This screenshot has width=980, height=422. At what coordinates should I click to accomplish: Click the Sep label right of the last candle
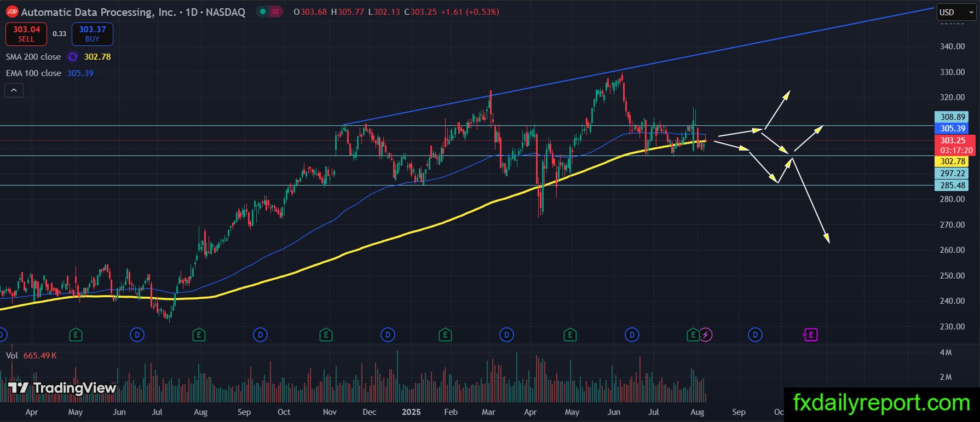pyautogui.click(x=739, y=412)
